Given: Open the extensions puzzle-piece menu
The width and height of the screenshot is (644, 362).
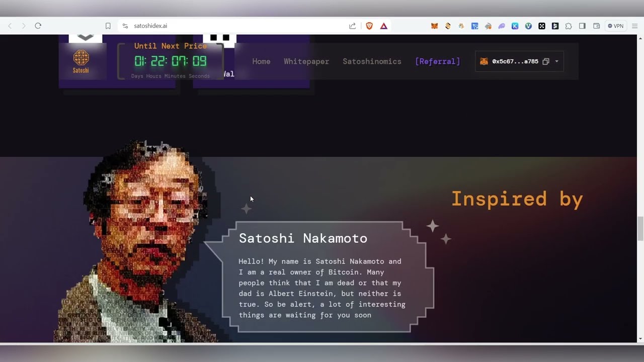Looking at the screenshot, I should pyautogui.click(x=569, y=26).
